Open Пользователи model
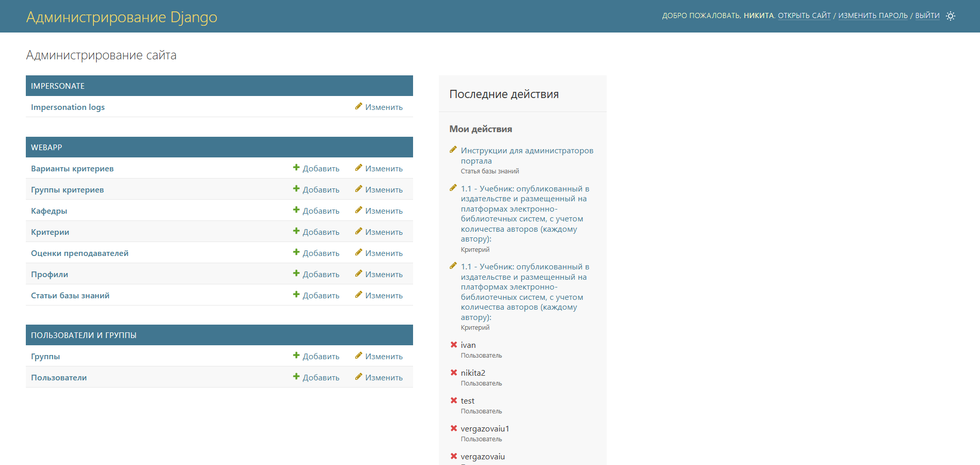This screenshot has height=465, width=980. coord(59,377)
